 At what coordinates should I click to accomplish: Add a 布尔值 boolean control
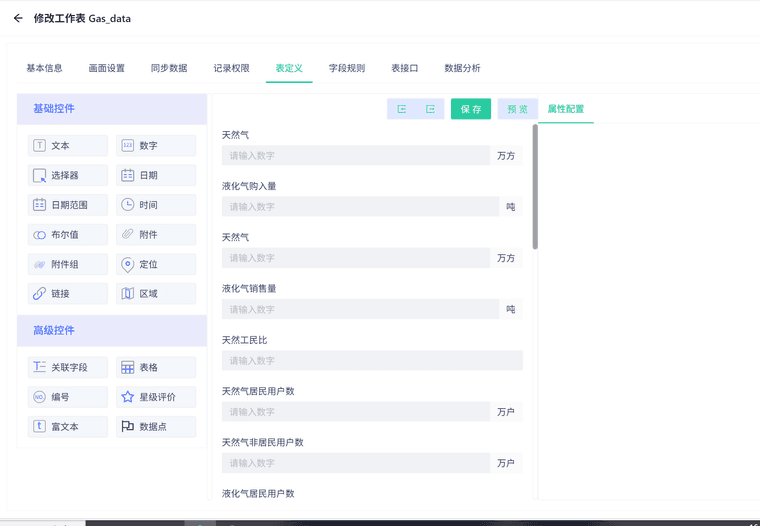click(68, 235)
